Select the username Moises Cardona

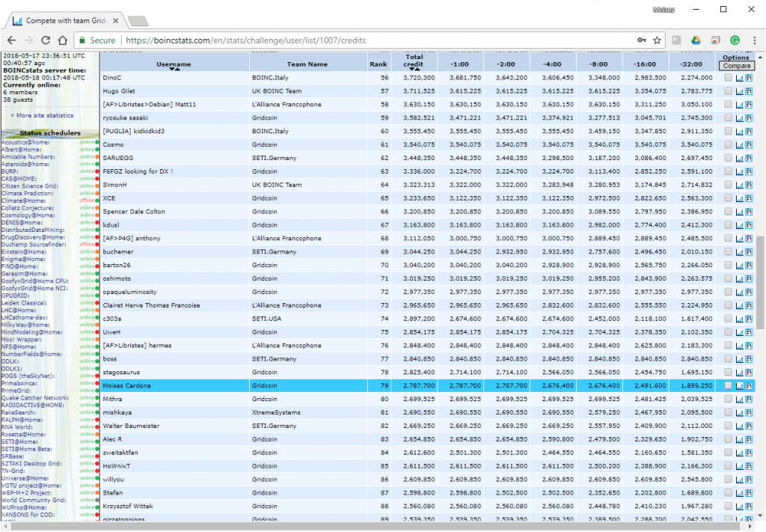(126, 385)
